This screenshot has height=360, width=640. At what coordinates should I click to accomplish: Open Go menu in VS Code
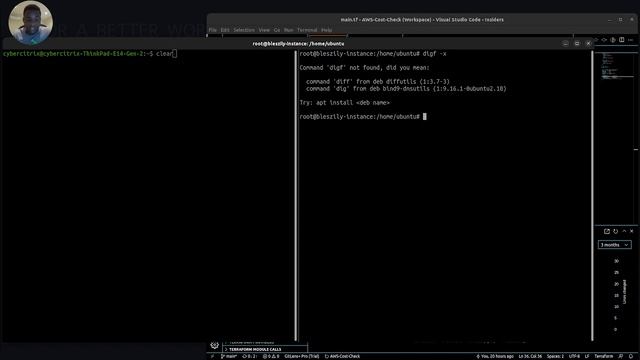click(x=277, y=30)
